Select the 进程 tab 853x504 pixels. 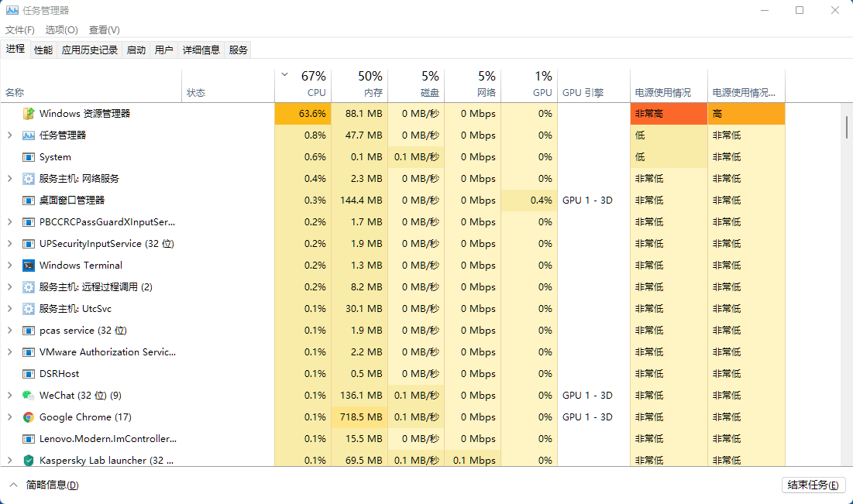(15, 49)
